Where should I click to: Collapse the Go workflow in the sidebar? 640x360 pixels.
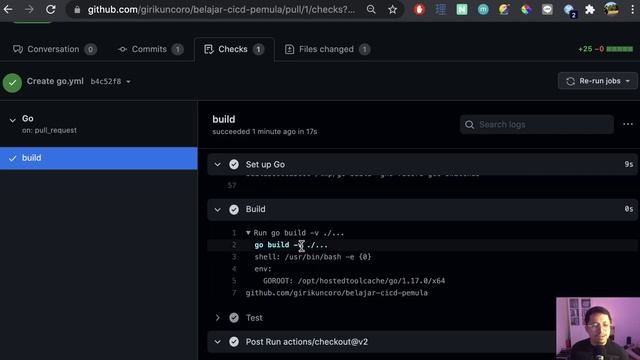click(12, 120)
